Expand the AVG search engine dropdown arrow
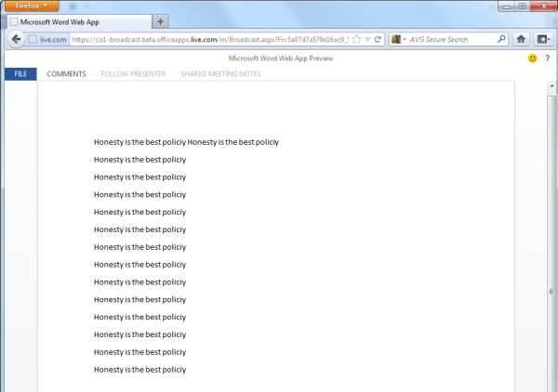Viewport: 558px width, 392px height. tap(405, 39)
